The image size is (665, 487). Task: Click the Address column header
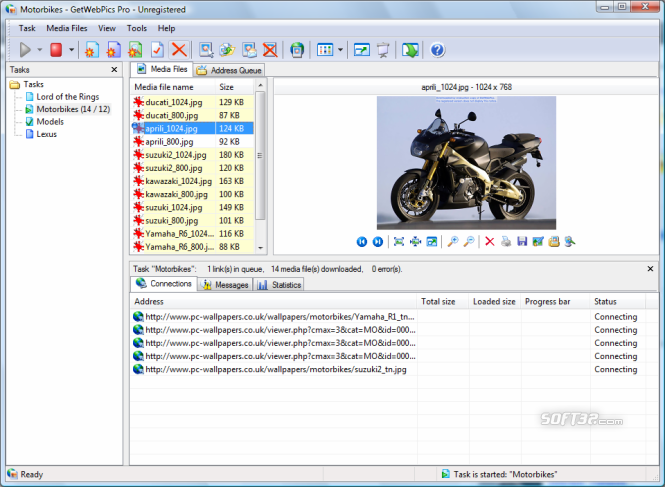(274, 302)
